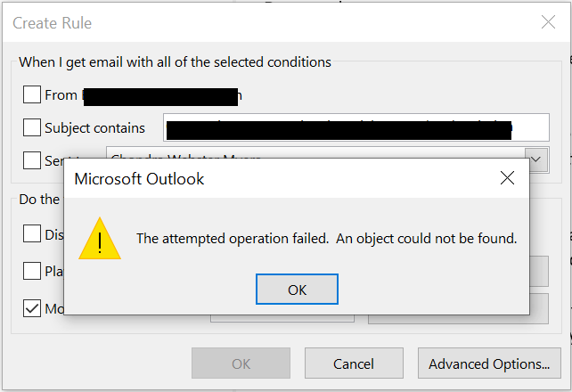Click the yellow warning triangle icon
572x392 pixels.
point(100,239)
